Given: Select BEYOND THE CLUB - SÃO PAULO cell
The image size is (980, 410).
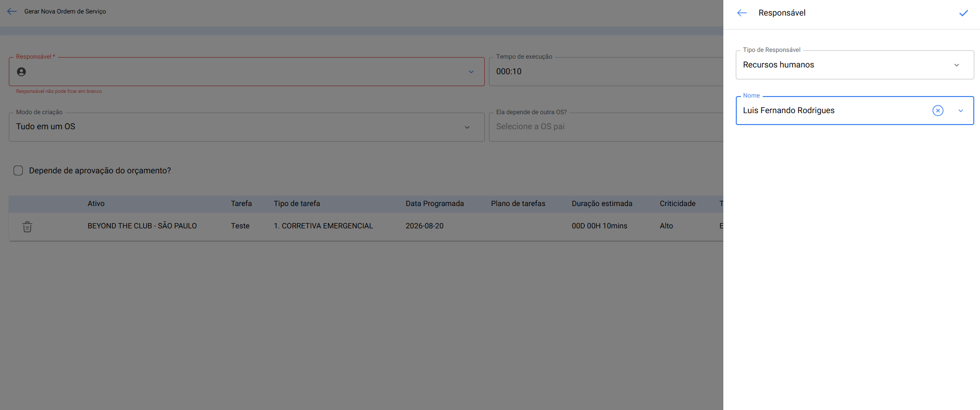Looking at the screenshot, I should (x=142, y=226).
